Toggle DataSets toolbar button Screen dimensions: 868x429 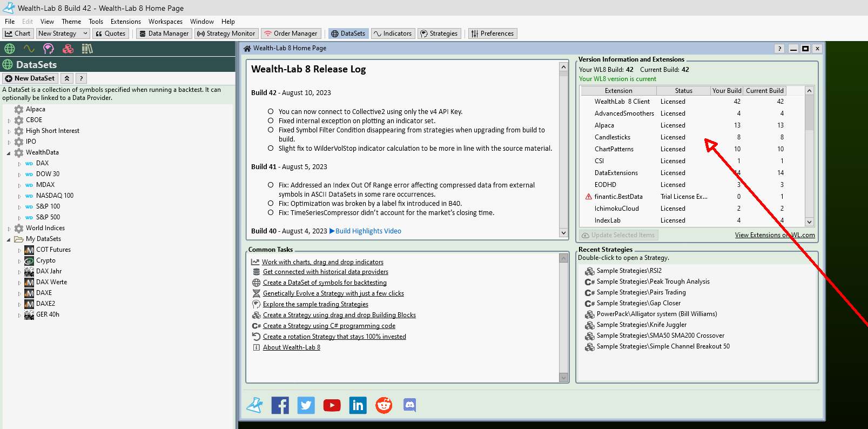348,33
